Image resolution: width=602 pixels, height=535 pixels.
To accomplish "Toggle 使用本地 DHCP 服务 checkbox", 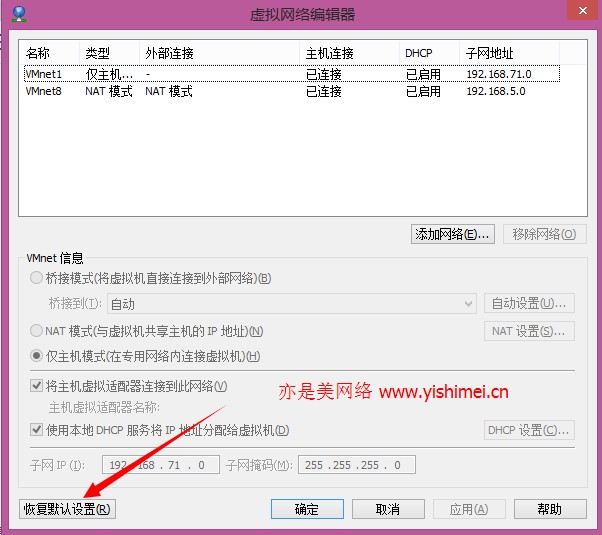I will [36, 429].
